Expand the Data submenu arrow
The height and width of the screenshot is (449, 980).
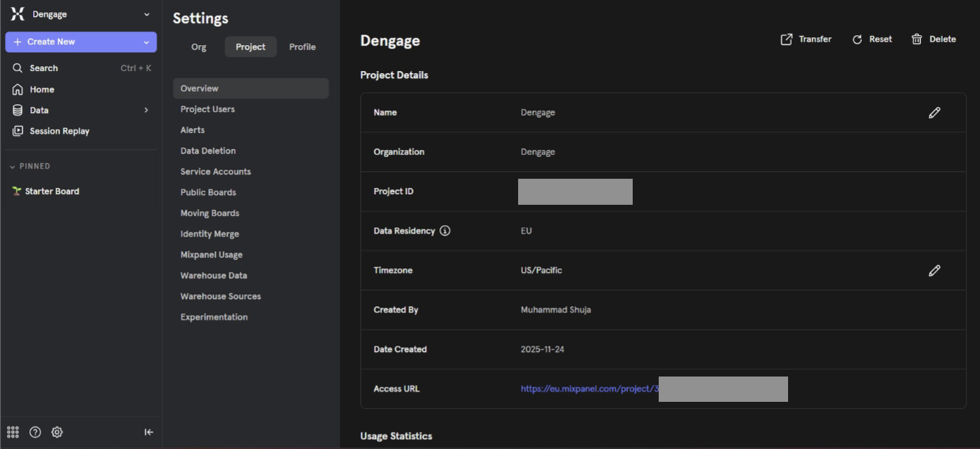tap(146, 110)
